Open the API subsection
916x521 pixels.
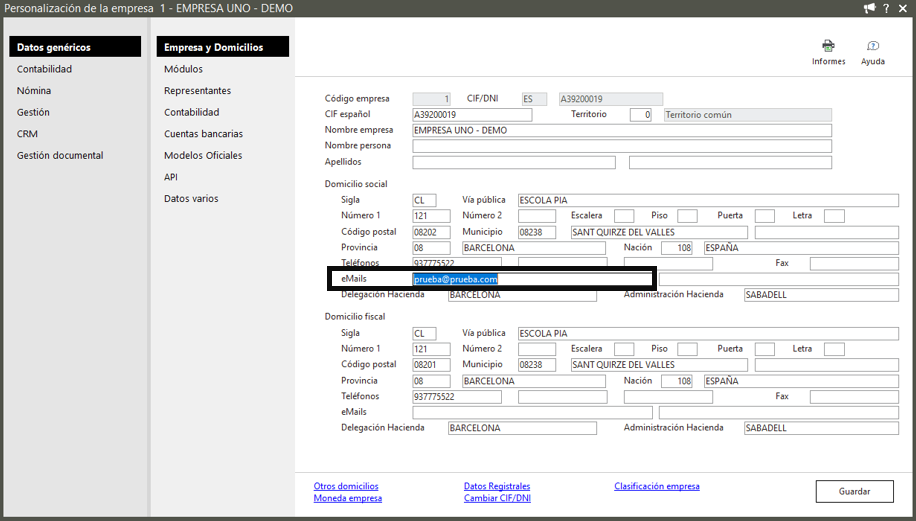click(x=171, y=177)
